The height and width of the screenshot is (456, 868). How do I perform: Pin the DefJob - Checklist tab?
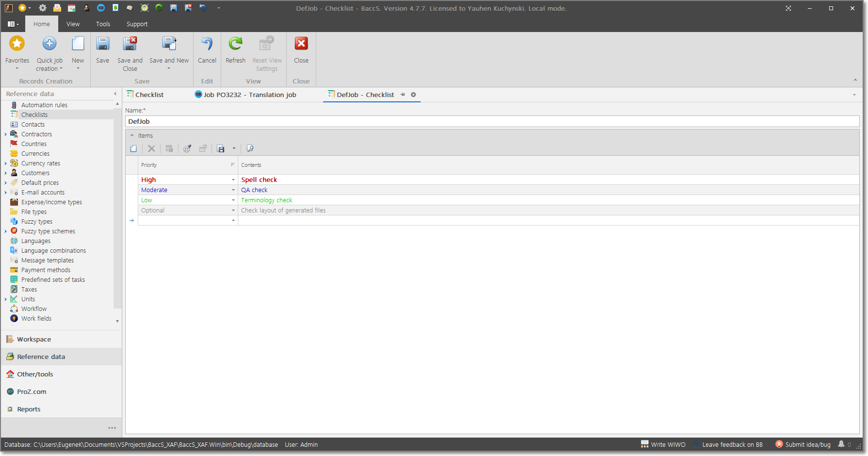click(x=403, y=95)
